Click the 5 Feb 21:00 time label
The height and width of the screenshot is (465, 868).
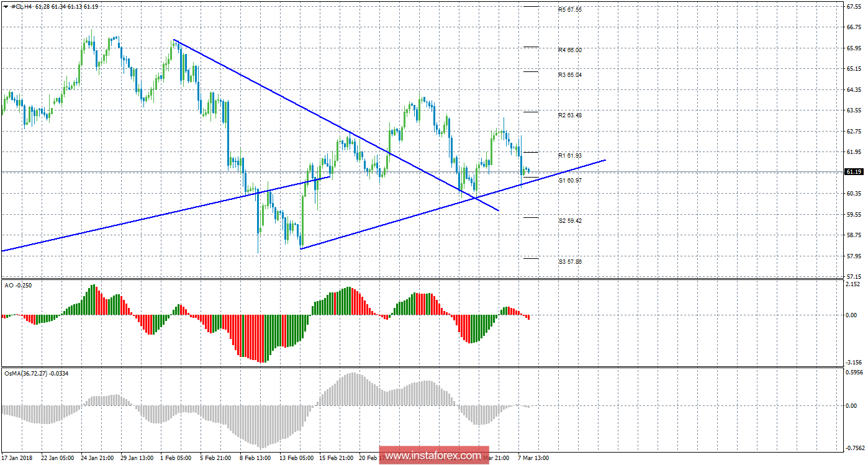(x=215, y=458)
